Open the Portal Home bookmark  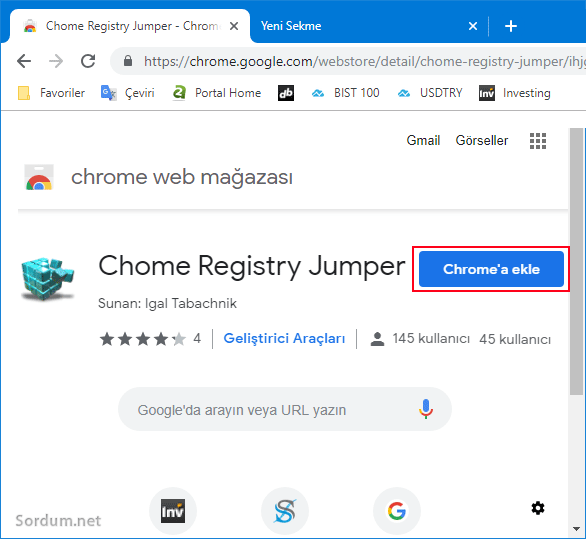coord(216,93)
